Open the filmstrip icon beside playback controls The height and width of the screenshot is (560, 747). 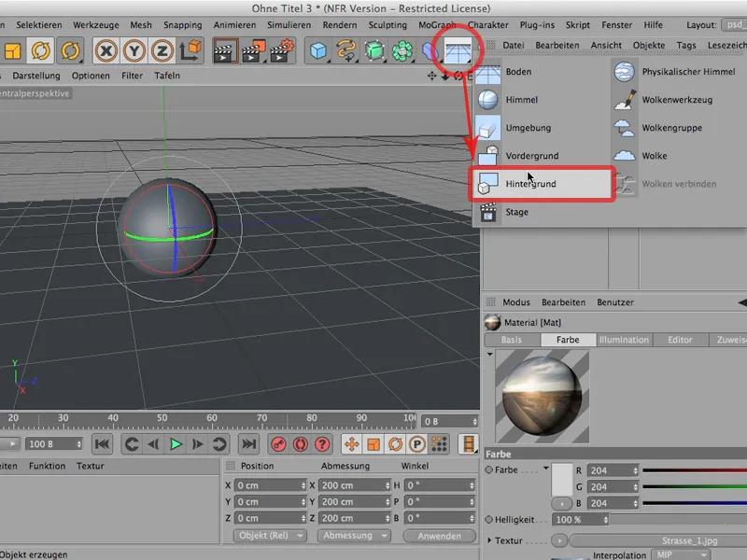click(x=469, y=444)
